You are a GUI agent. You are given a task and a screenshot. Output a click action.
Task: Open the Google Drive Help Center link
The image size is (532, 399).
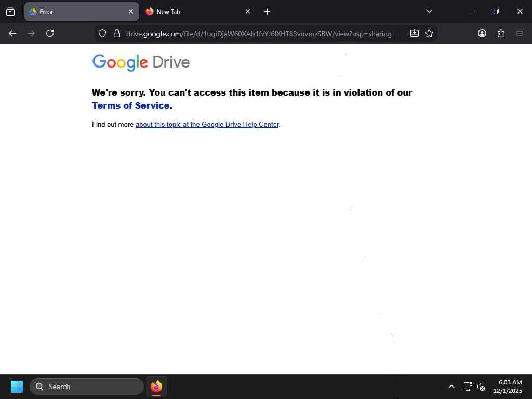[207, 125]
